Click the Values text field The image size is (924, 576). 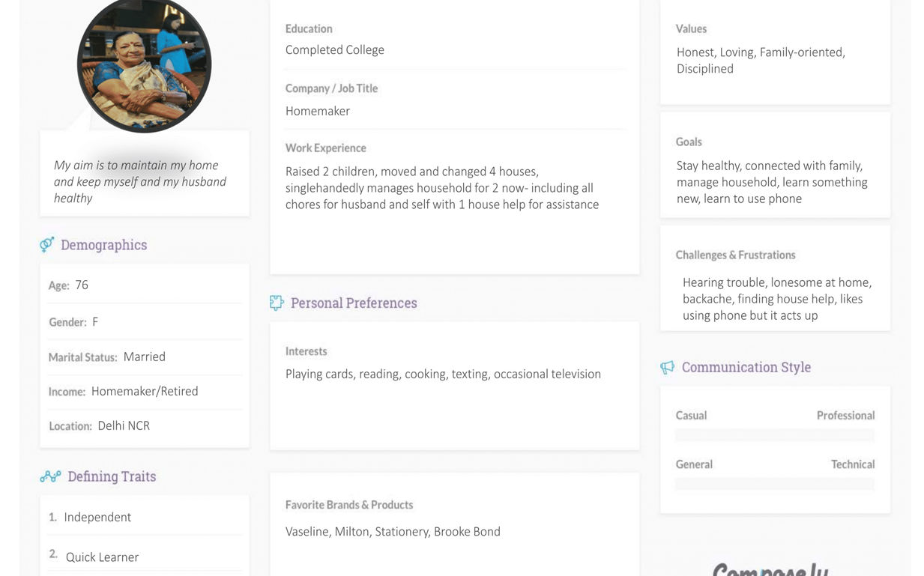(761, 60)
